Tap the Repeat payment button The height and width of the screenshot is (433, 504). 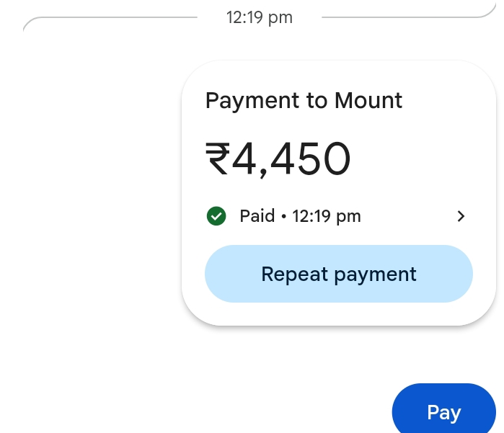[x=339, y=274]
